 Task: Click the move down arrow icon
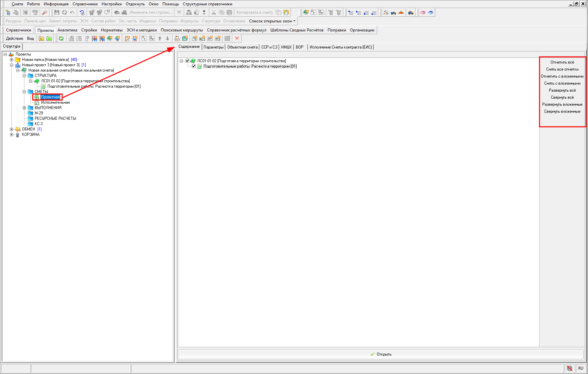coord(167,38)
